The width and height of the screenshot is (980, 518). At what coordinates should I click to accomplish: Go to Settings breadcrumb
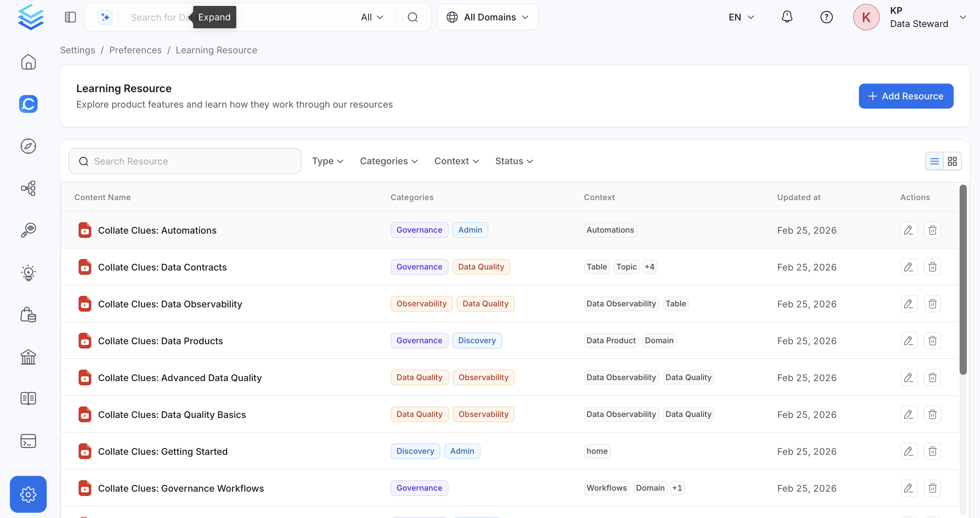click(78, 50)
